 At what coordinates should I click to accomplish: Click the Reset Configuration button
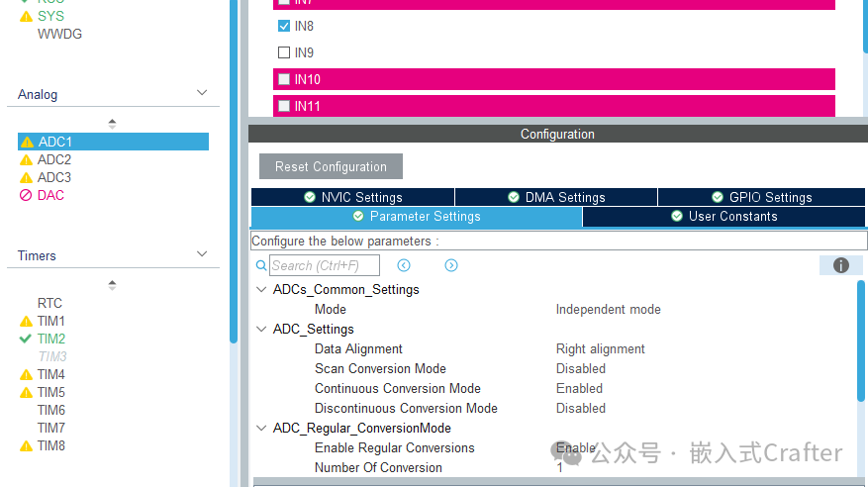[x=331, y=166]
